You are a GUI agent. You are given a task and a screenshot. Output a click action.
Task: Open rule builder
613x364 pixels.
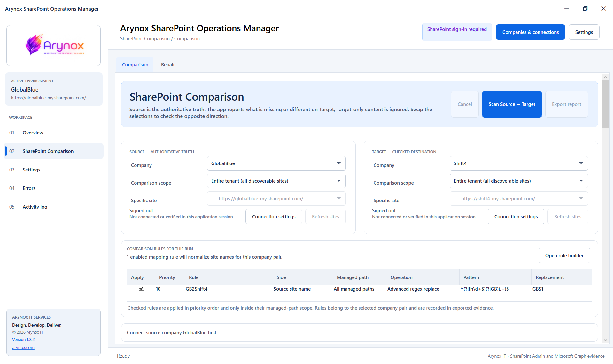(x=564, y=256)
